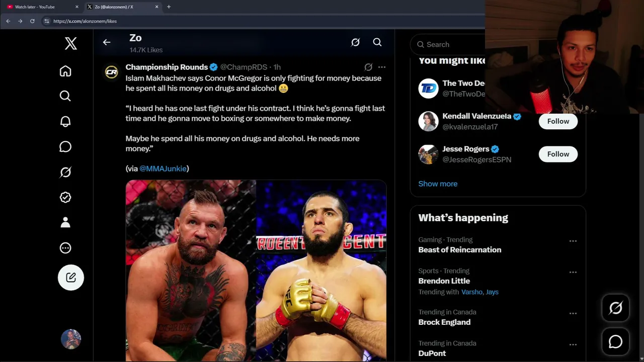Open The Two Deep avatar suggestion
644x362 pixels.
point(429,88)
